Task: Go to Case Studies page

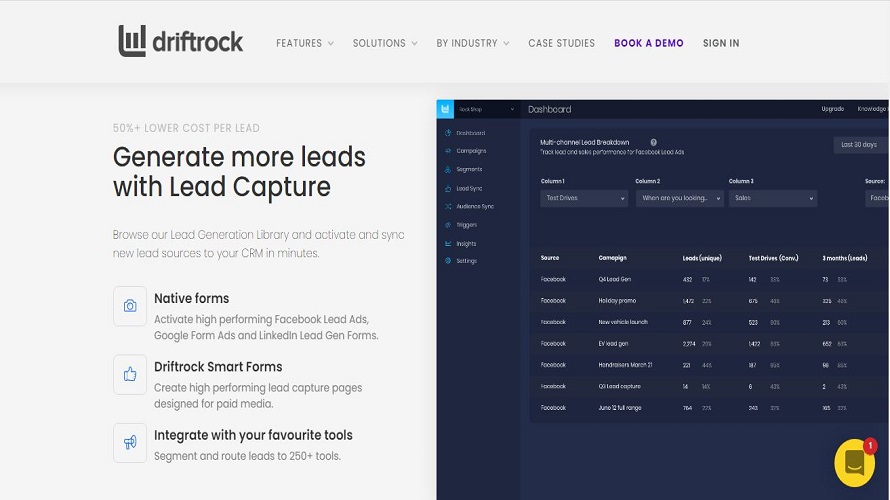Action: tap(561, 43)
